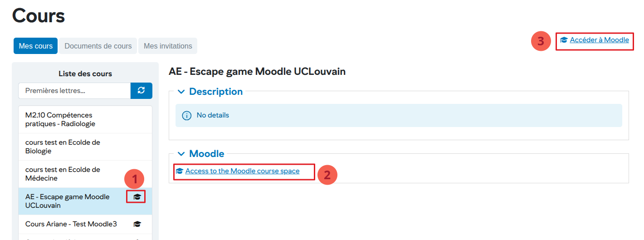
Task: Focus the Premières lettres search field
Action: [x=74, y=91]
